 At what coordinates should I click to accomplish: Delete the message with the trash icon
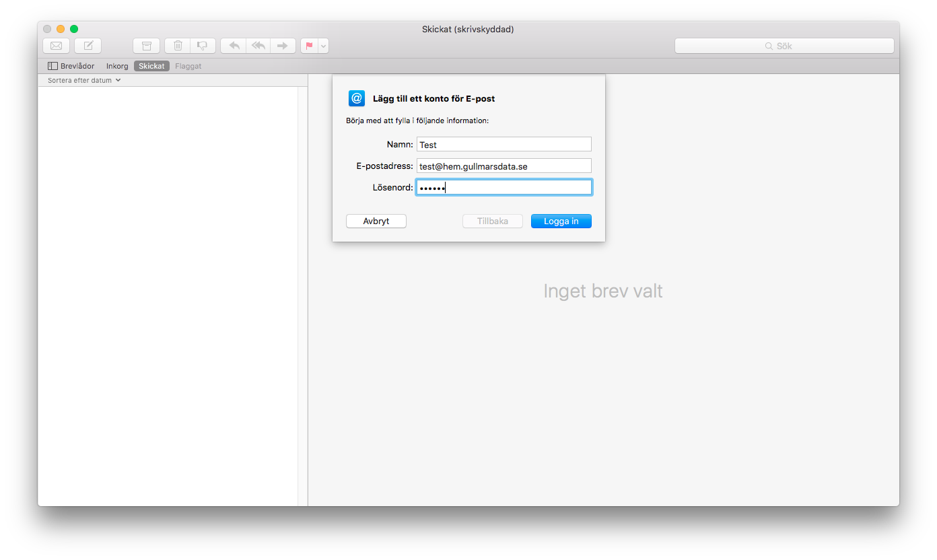coord(178,46)
